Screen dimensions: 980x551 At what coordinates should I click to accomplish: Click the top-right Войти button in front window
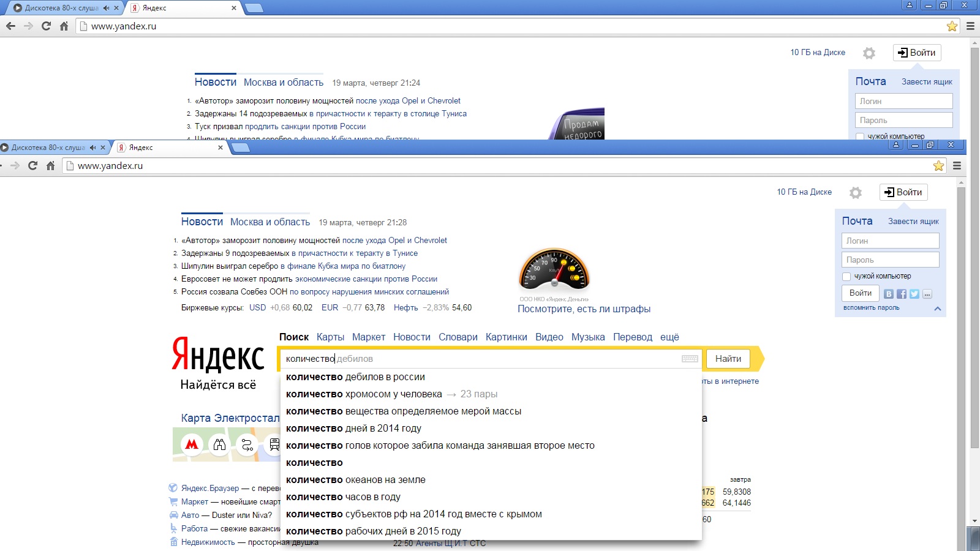click(903, 192)
